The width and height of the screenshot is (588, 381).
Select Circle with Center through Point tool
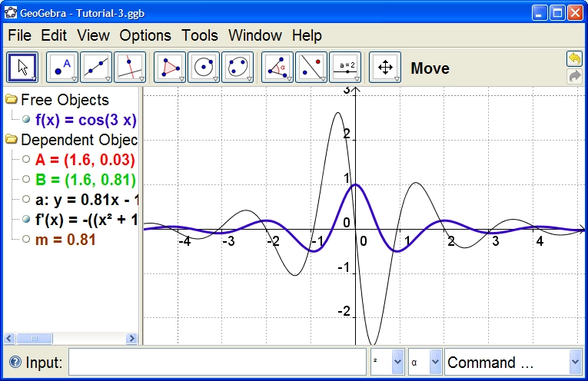204,68
